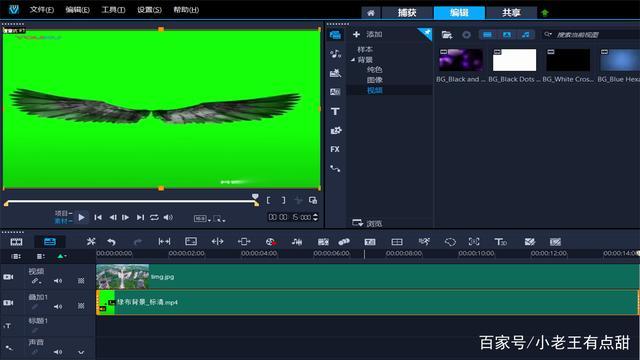Switch to the 共享 (Share) tab
640x360 pixels.
[x=511, y=13]
